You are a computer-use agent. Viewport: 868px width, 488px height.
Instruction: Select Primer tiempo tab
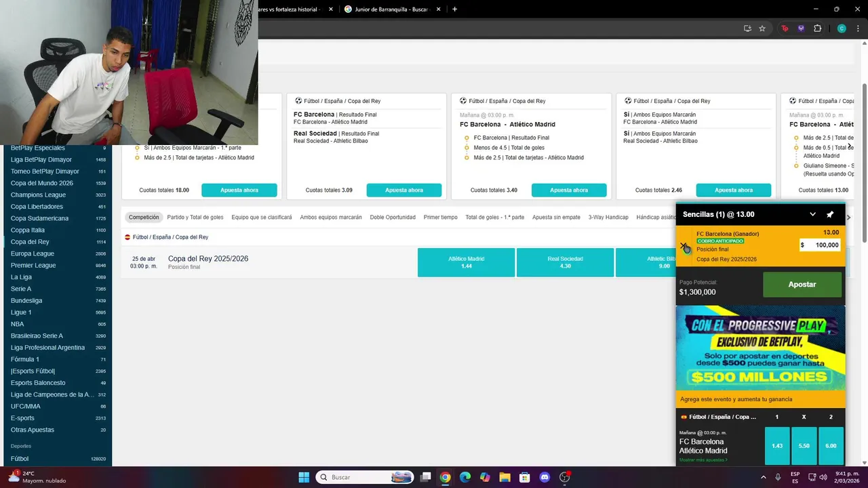pos(441,218)
